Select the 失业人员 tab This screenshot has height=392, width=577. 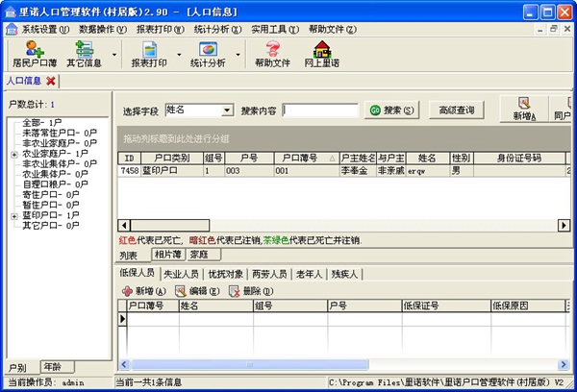[181, 274]
